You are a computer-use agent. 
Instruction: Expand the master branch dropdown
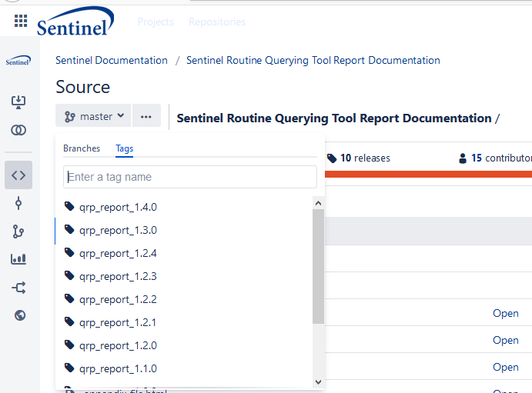click(93, 117)
